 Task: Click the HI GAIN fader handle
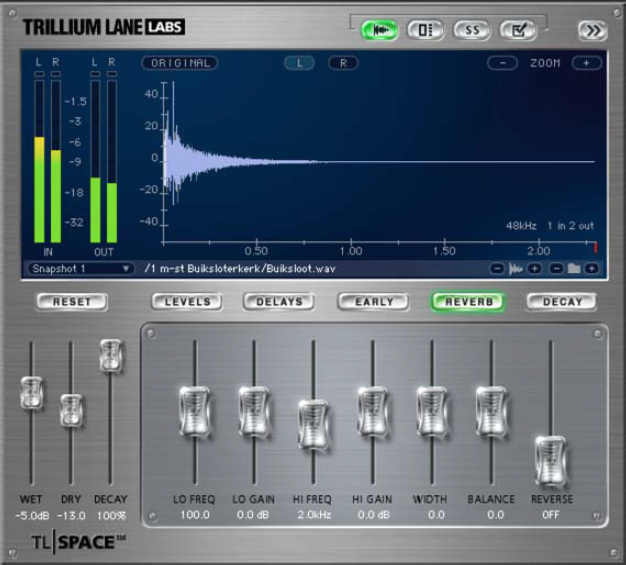point(372,411)
